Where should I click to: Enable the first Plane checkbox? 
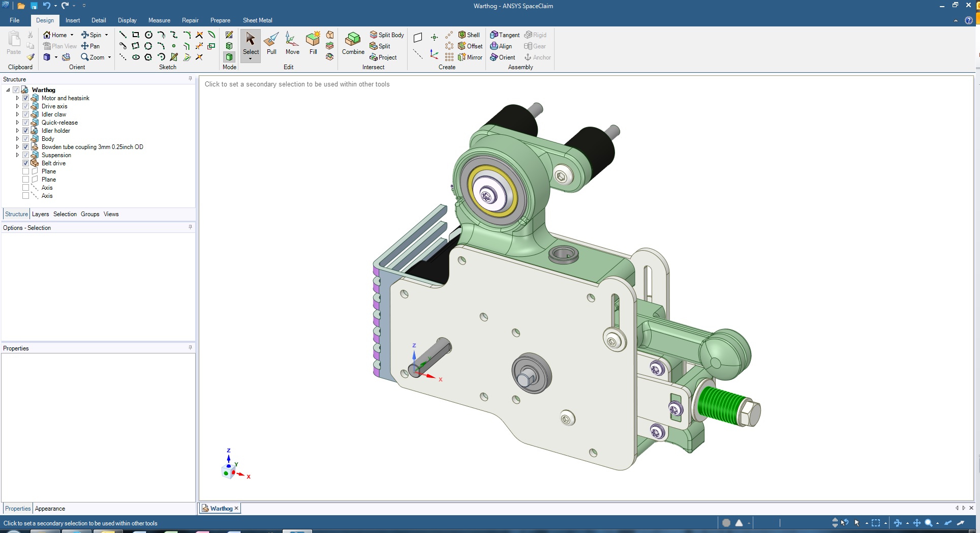25,171
